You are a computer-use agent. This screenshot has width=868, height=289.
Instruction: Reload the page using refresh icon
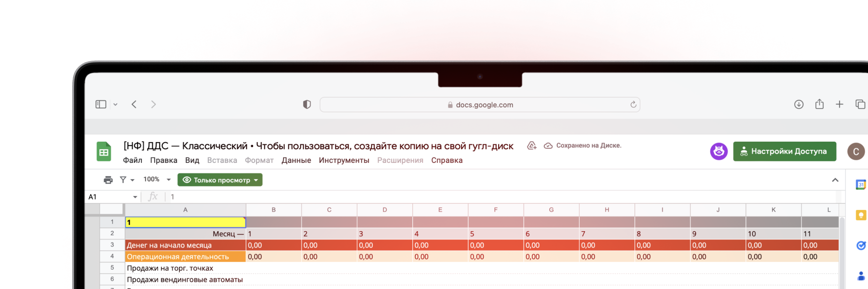point(633,105)
